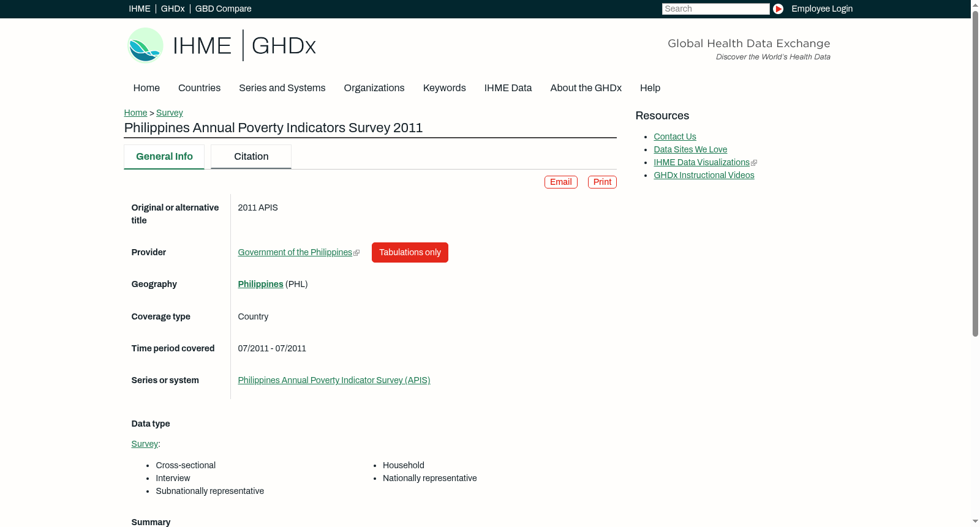Open GBD Compare in top bar
The height and width of the screenshot is (527, 980).
(x=223, y=9)
